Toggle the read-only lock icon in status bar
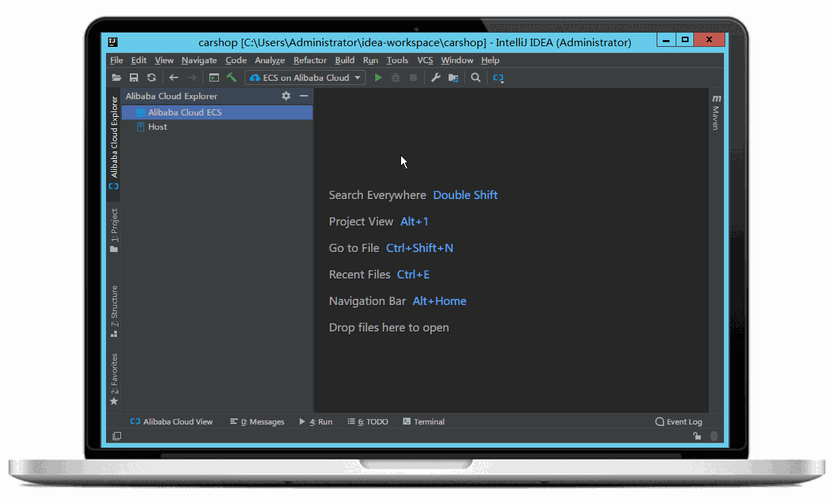This screenshot has height=504, width=832. [697, 436]
